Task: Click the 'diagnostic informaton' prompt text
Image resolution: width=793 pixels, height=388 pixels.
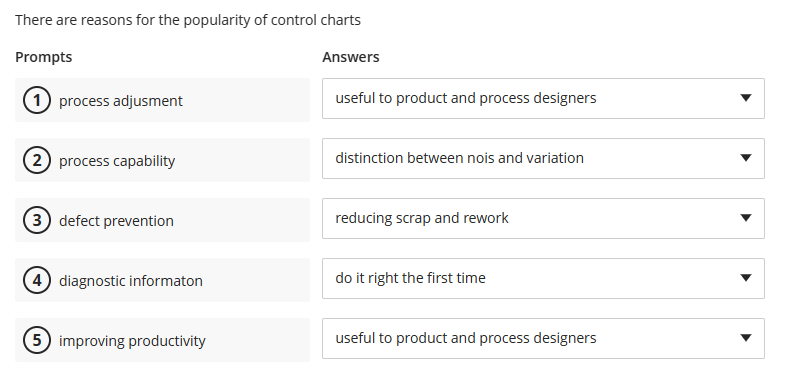Action: [131, 281]
